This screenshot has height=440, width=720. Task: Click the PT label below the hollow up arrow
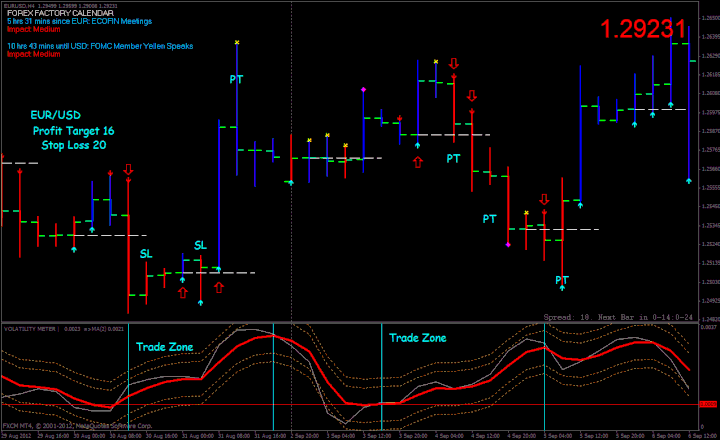click(x=453, y=158)
